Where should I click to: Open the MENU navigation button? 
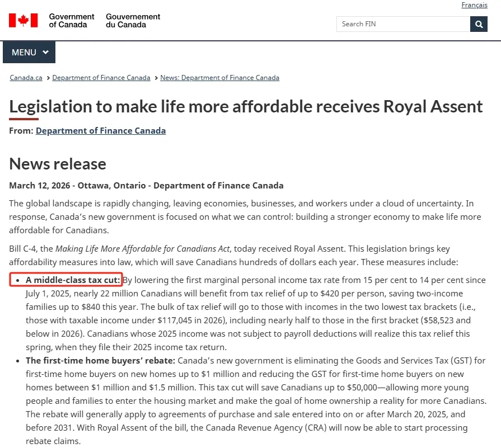pos(29,53)
